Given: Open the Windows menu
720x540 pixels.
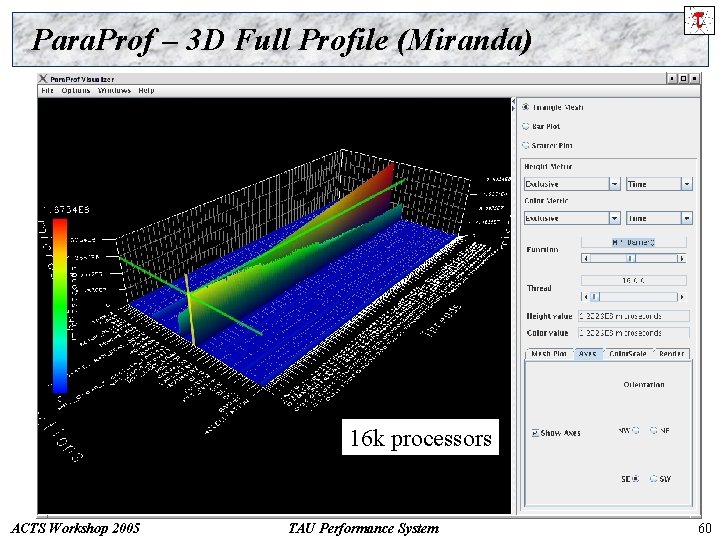Looking at the screenshot, I should click(114, 90).
